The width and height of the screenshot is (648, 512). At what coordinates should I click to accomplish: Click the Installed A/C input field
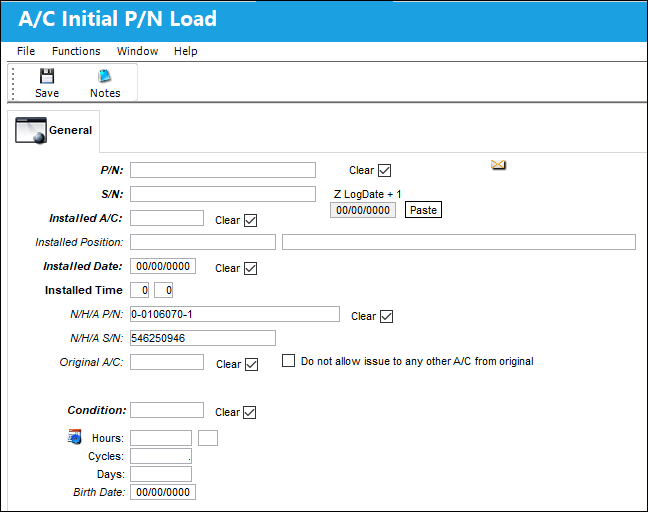click(167, 218)
